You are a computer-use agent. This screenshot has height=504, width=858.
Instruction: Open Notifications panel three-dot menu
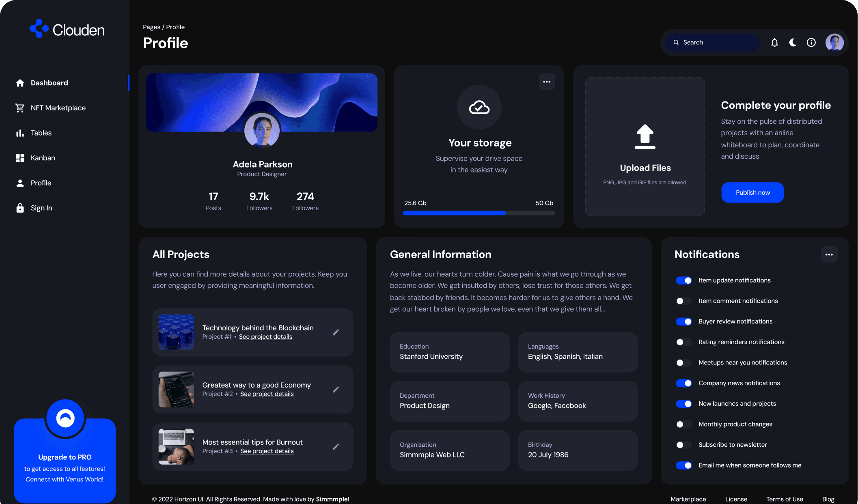829,255
